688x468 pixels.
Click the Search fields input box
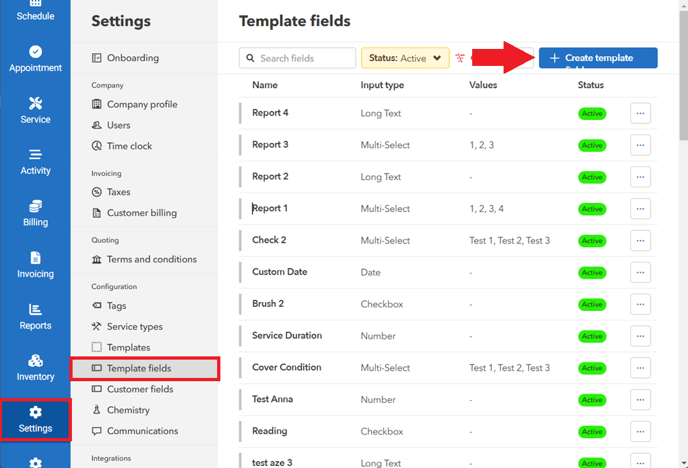click(x=298, y=58)
